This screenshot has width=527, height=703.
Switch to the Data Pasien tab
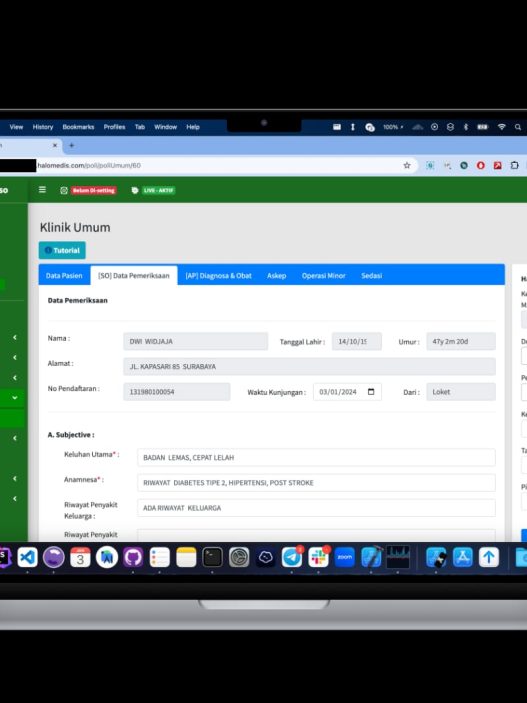pos(64,276)
